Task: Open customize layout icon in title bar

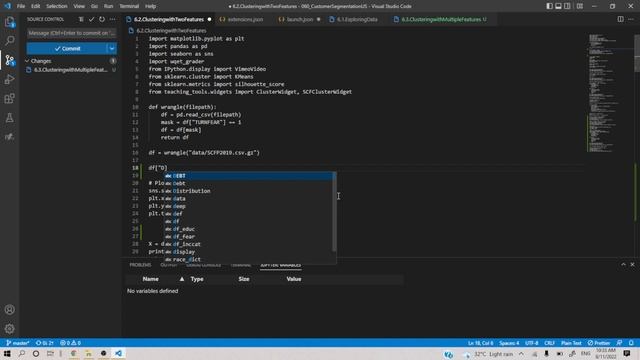Action: point(580,6)
